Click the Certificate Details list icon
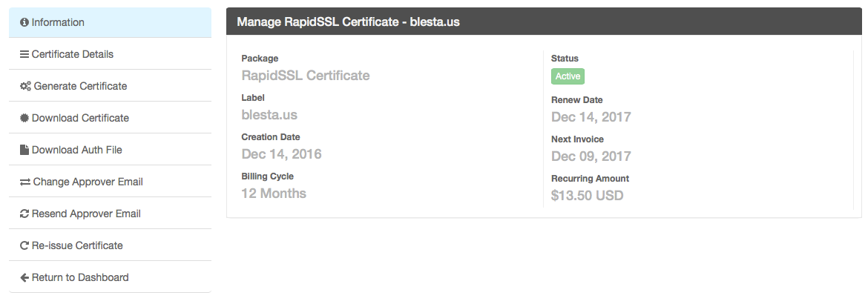 (24, 55)
